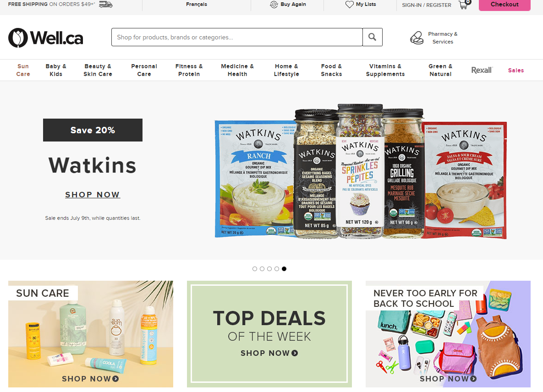Image resolution: width=543 pixels, height=392 pixels.
Task: Open the Food & Snacks menu
Action: (331, 70)
